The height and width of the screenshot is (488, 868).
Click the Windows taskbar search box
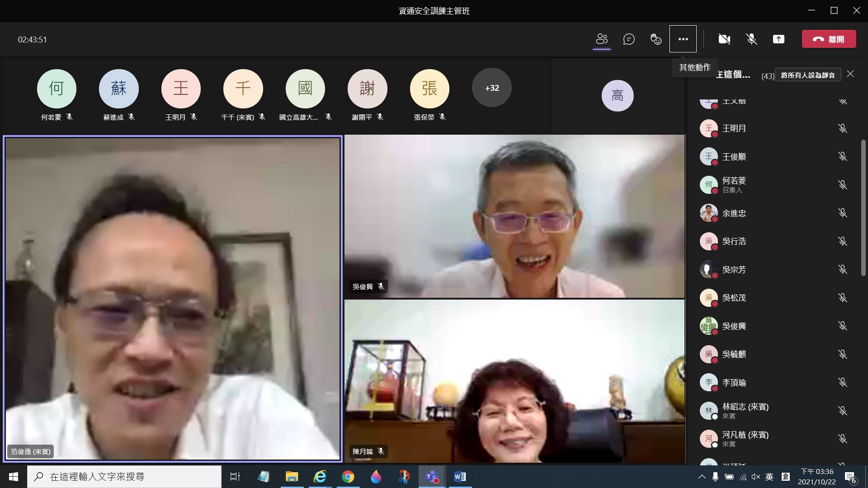[124, 477]
